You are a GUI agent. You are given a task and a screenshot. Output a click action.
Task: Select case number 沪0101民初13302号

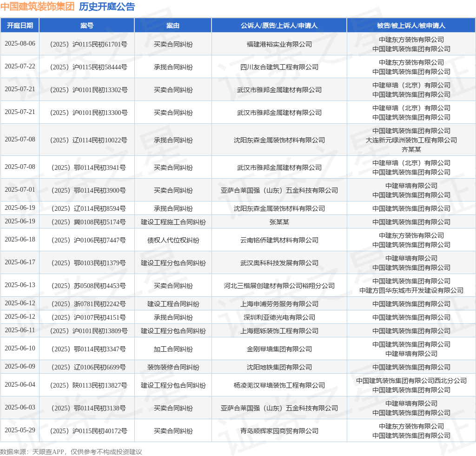pyautogui.click(x=89, y=90)
